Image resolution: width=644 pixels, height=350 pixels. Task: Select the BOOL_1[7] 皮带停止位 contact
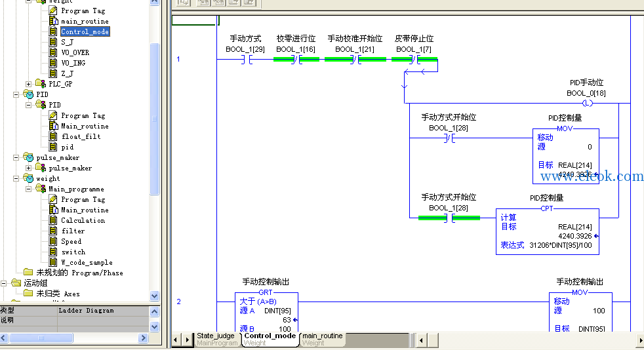[x=414, y=60]
